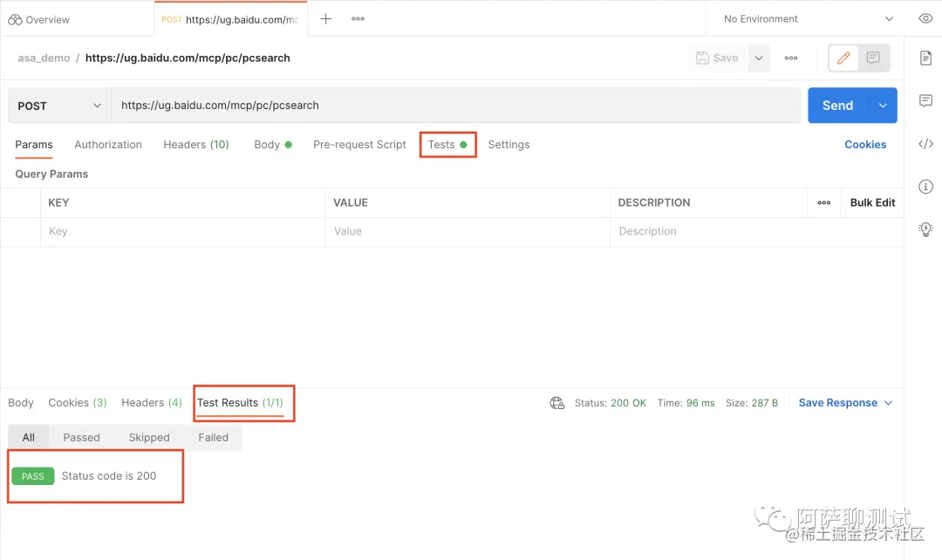This screenshot has width=942, height=560.
Task: Filter test results by Passed
Action: tap(82, 438)
